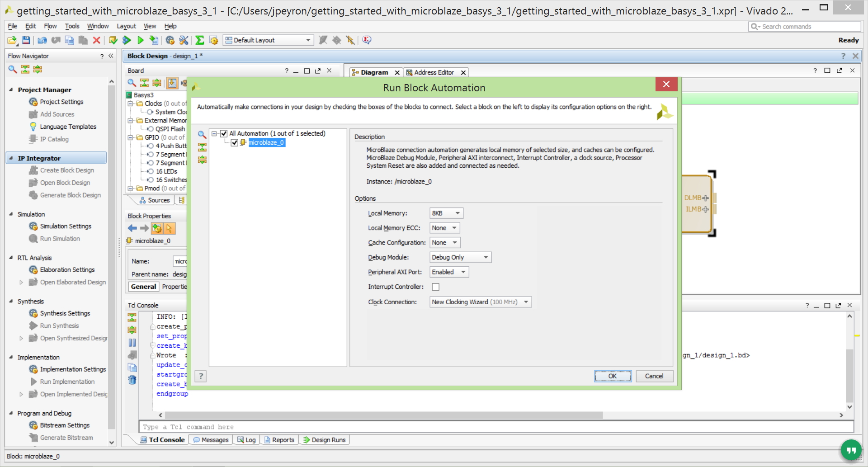868x467 pixels.
Task: Click the search magnifier in Flow Navigator
Action: click(13, 69)
